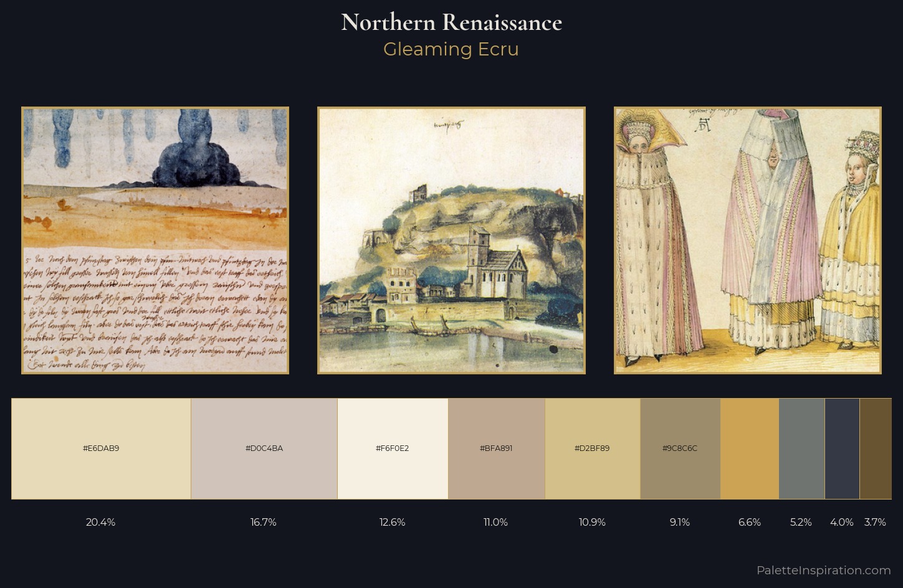Screen dimensions: 903x588
Task: Click the 10.9% percentage label
Action: [592, 522]
